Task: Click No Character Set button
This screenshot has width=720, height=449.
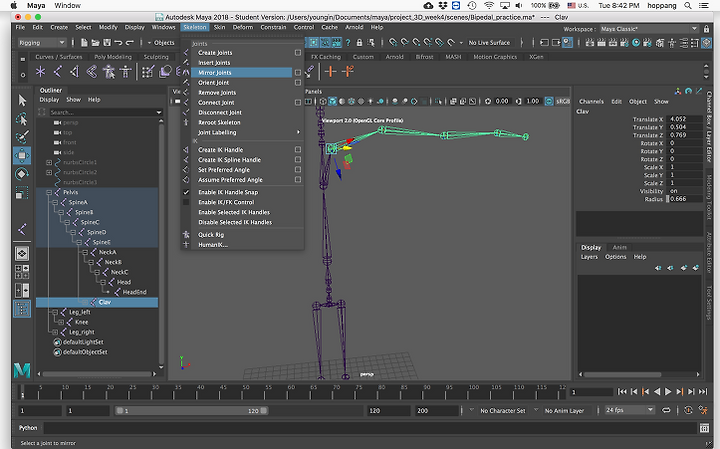Action: point(502,411)
